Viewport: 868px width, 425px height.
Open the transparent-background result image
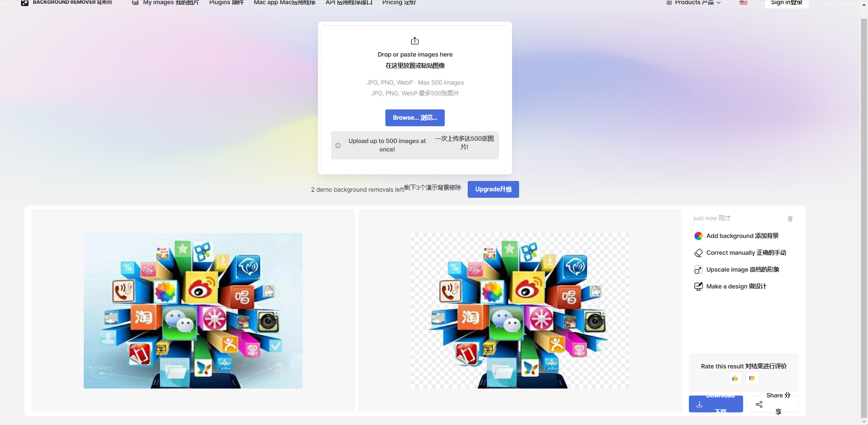click(520, 310)
